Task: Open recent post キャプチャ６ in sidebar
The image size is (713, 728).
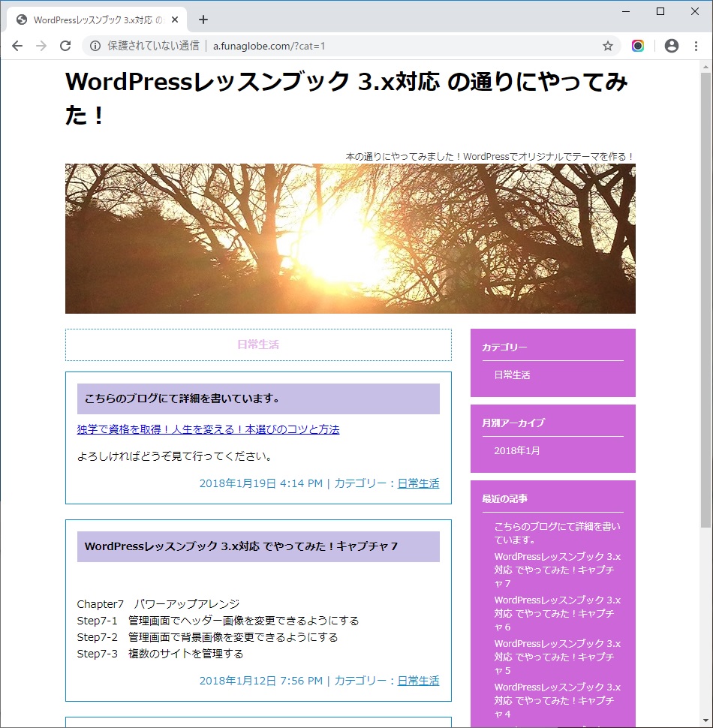Action: pos(557,613)
